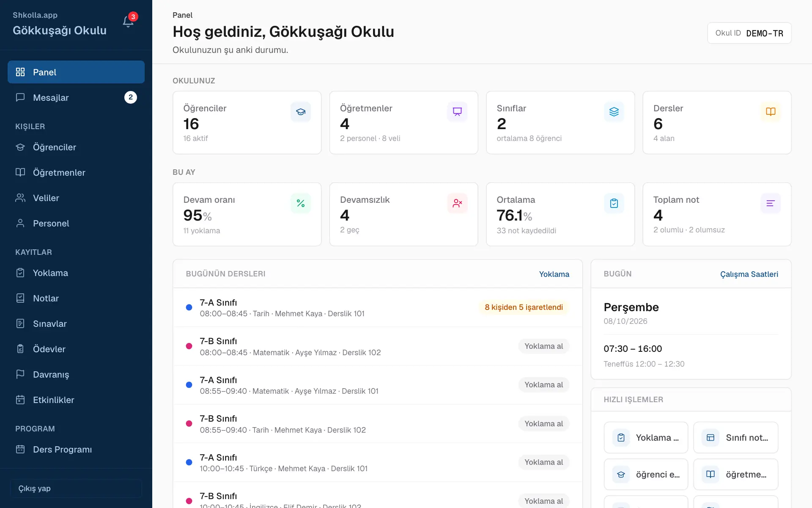
Task: Open Ders Programı in sidebar
Action: (76, 449)
